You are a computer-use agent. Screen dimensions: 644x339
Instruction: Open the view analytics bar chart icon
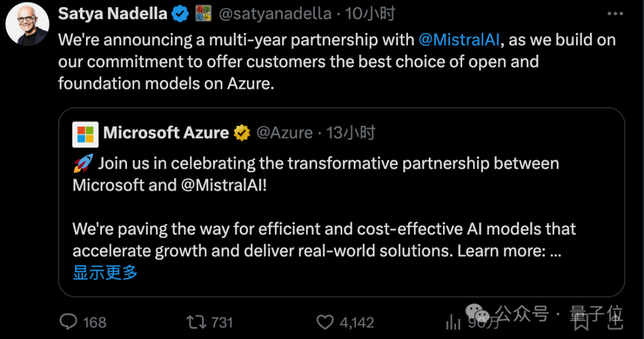454,322
